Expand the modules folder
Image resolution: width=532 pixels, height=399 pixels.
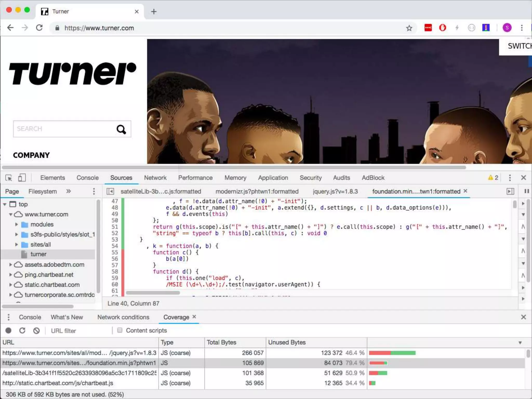coord(17,224)
